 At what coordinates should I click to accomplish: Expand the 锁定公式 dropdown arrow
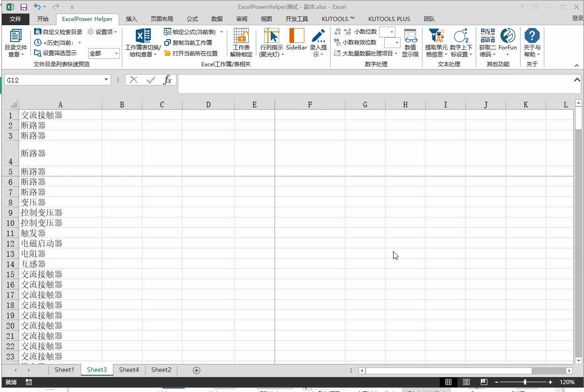point(221,32)
